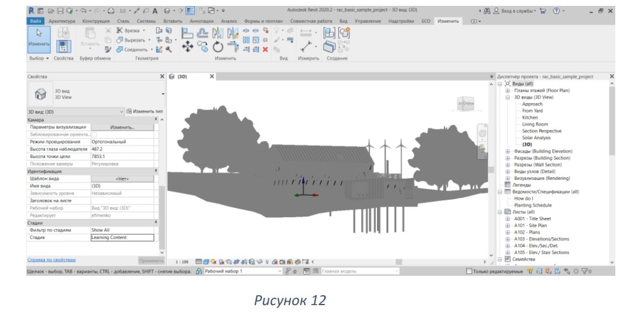Screen dimensions: 644x318
Task: Toggle the Только редактируемые checkbox
Action: point(469,272)
